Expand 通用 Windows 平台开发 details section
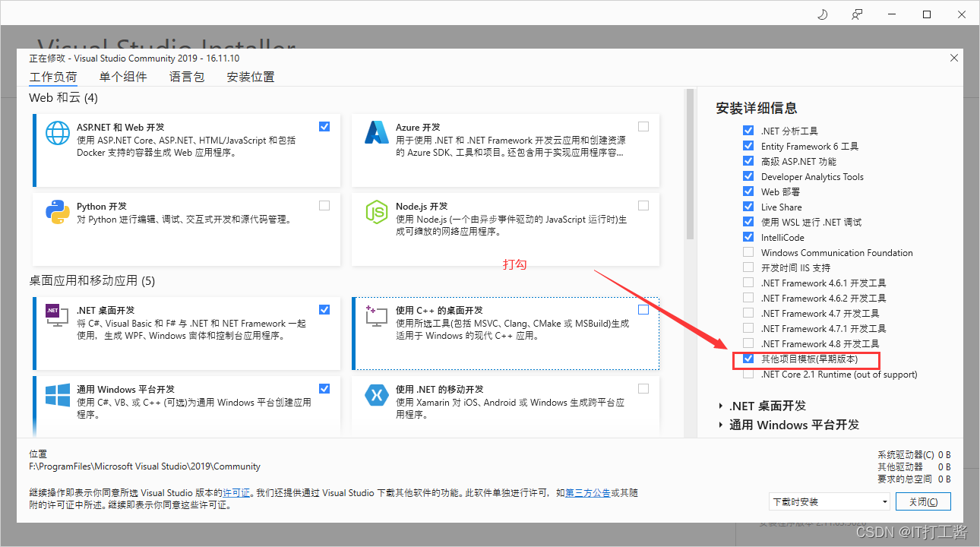The height and width of the screenshot is (547, 980). point(721,425)
